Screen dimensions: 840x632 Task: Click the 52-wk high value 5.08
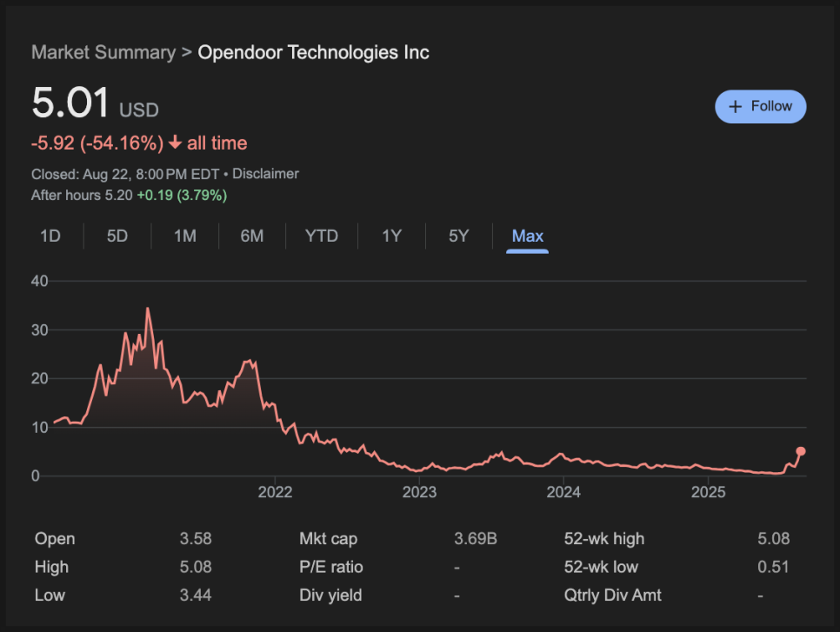(x=774, y=538)
